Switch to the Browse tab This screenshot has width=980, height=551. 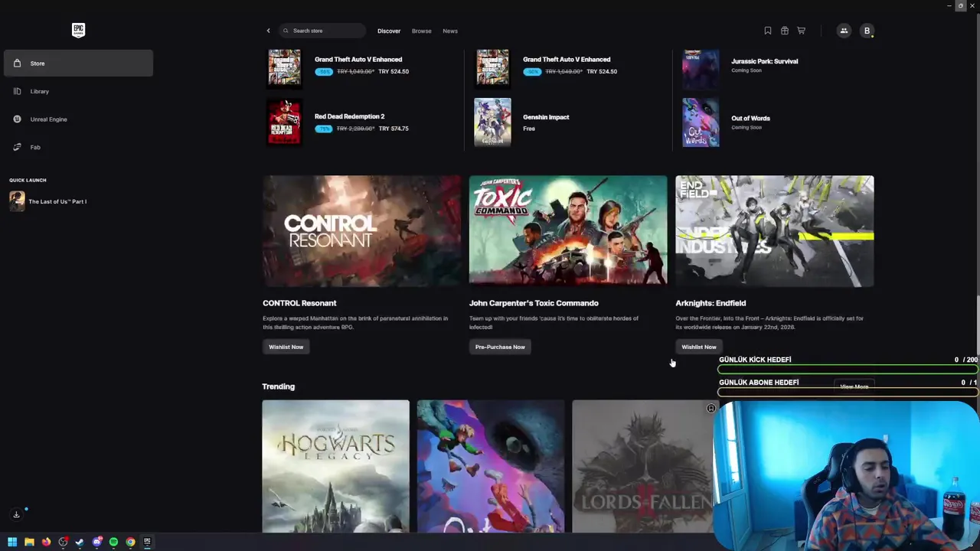click(x=422, y=31)
